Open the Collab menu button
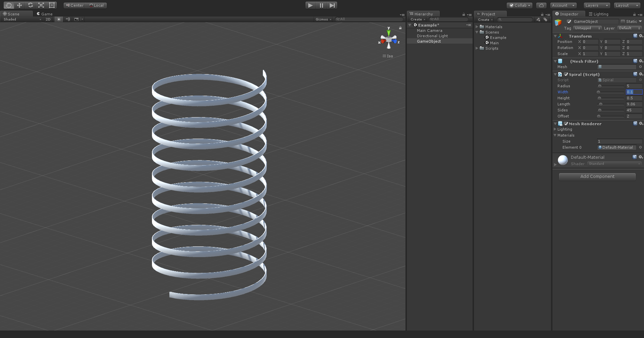The width and height of the screenshot is (644, 338). click(x=520, y=5)
